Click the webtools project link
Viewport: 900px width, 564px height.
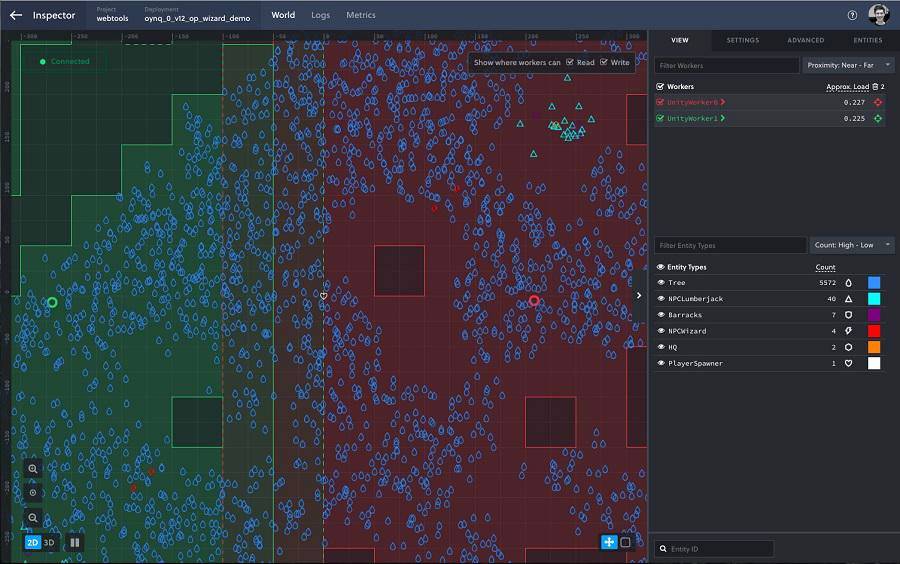click(112, 18)
